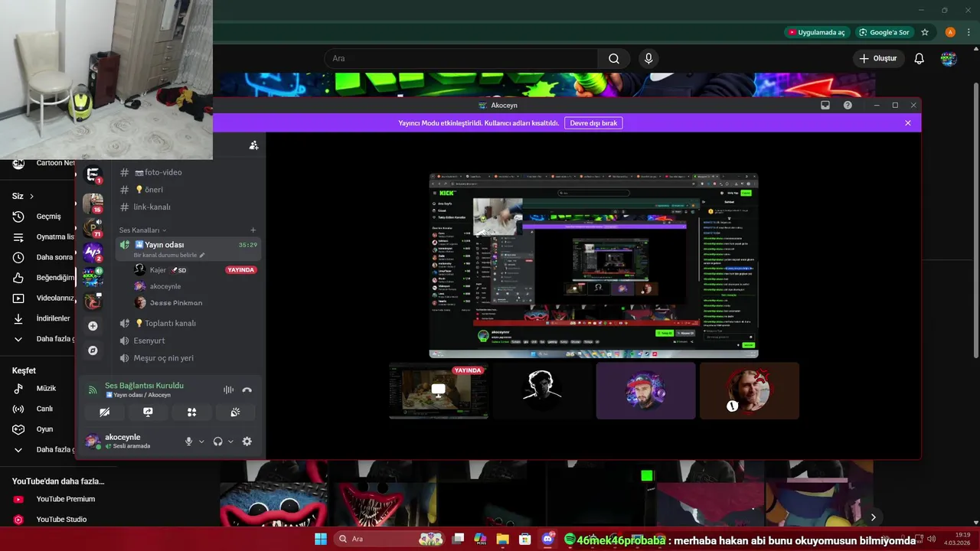Invite members icon above channel list
This screenshot has height=551, width=980.
pyautogui.click(x=253, y=145)
